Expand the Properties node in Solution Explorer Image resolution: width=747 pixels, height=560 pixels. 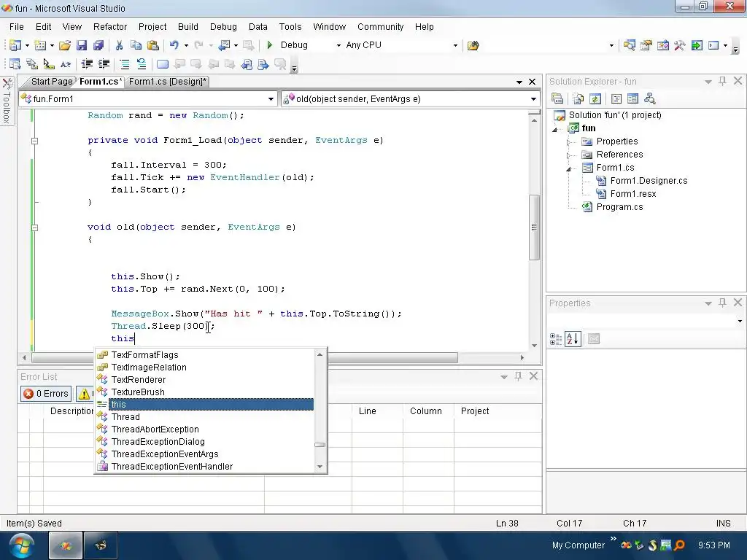[568, 142]
